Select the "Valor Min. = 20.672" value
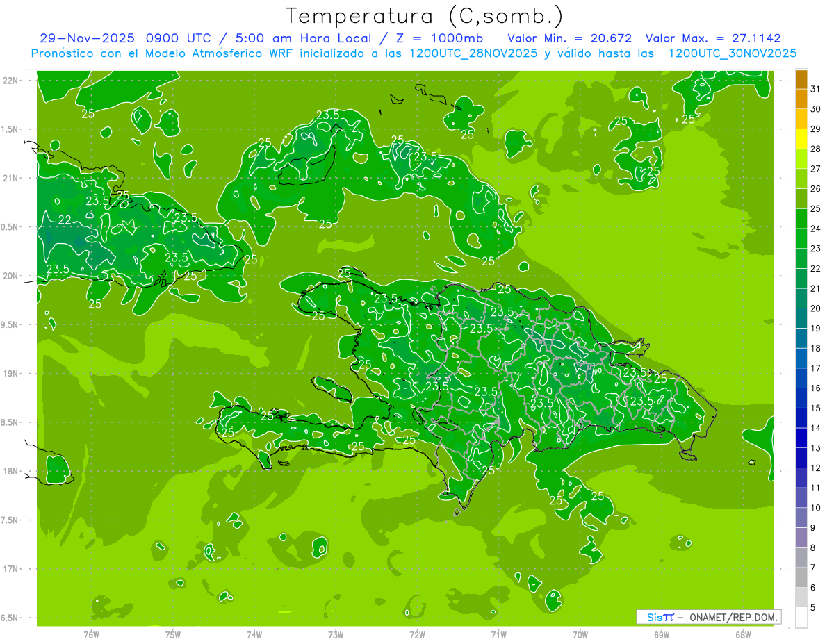 coord(570,38)
